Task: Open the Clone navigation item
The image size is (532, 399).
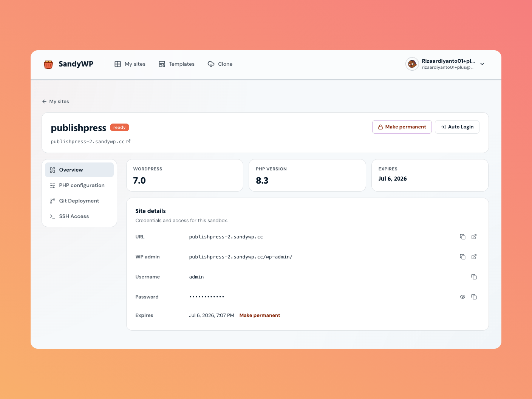Action: [220, 64]
